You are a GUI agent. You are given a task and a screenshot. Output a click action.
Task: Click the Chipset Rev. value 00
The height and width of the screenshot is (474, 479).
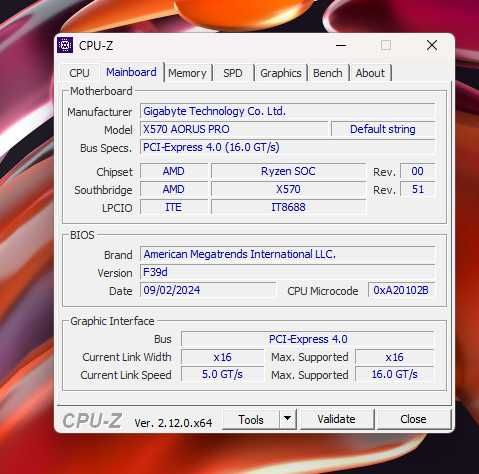tap(418, 171)
